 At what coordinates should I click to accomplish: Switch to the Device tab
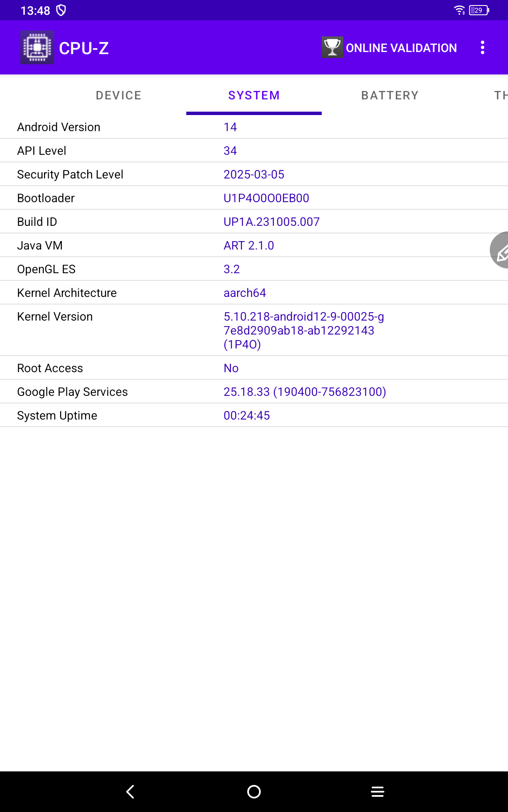[119, 96]
